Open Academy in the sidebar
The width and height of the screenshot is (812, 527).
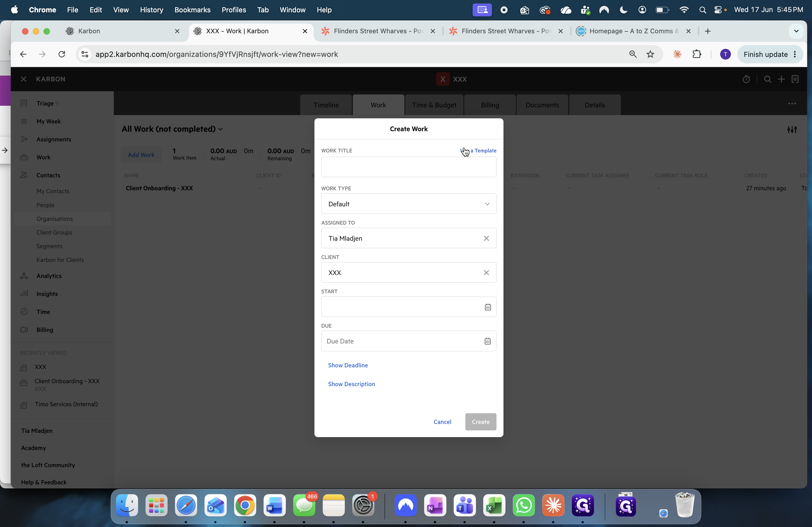[x=34, y=448]
